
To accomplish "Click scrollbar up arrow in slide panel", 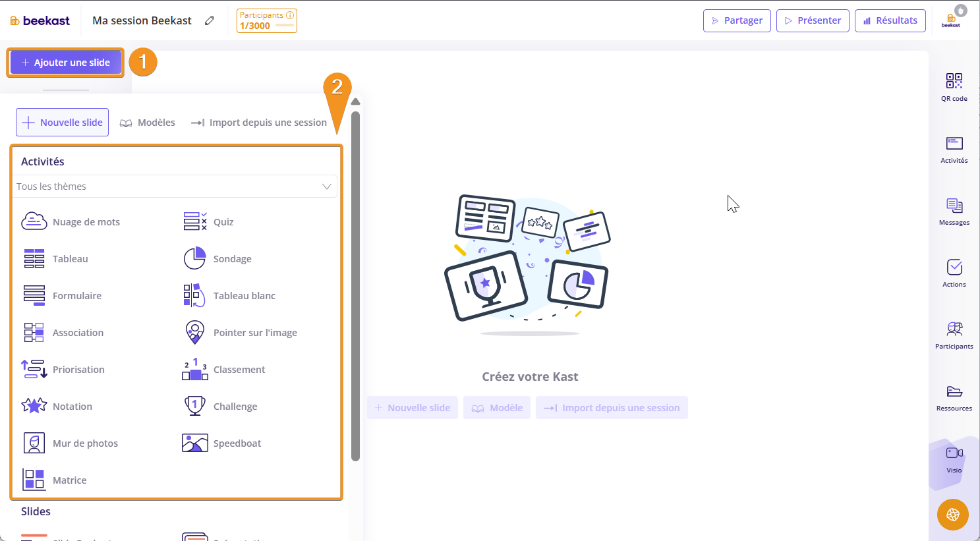I will tap(355, 102).
